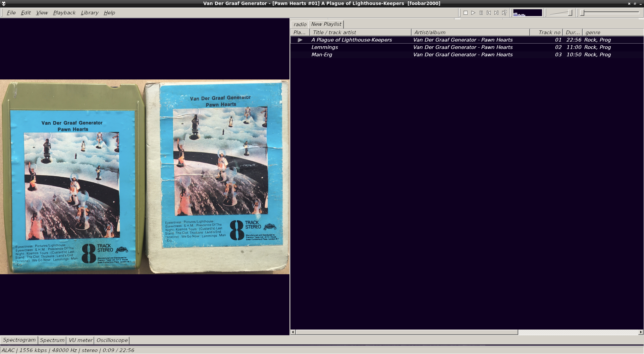Click the status bar playback info text
644x354 pixels.
[x=68, y=350]
